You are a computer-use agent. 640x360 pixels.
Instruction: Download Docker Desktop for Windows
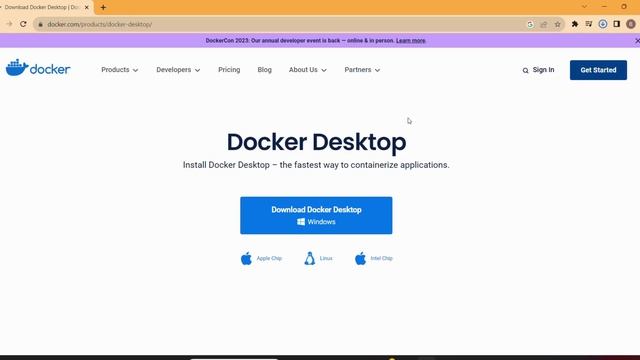(316, 216)
